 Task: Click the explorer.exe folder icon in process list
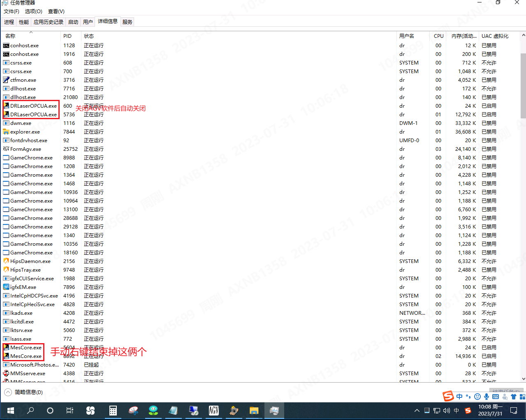click(x=6, y=132)
